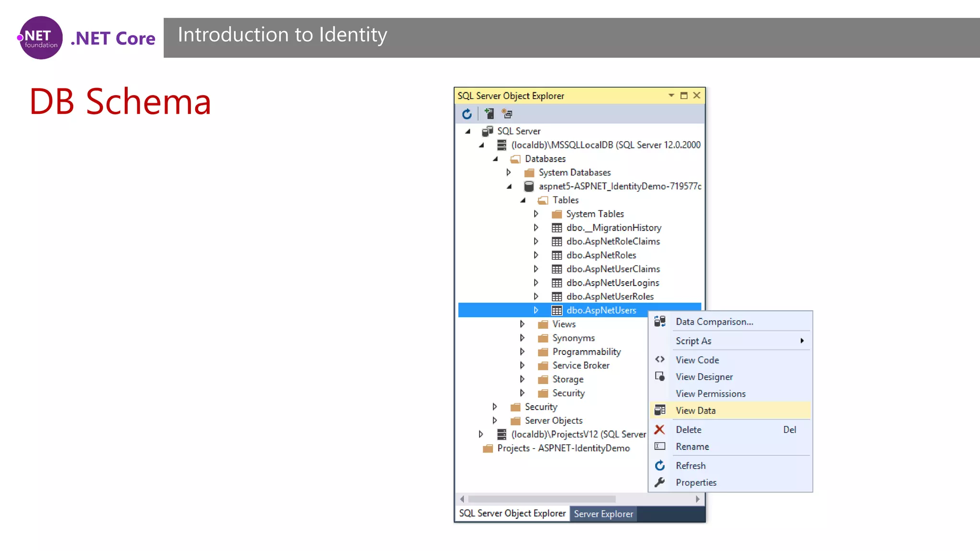Close the SQL Server Object Explorer panel
980x551 pixels.
(x=697, y=96)
